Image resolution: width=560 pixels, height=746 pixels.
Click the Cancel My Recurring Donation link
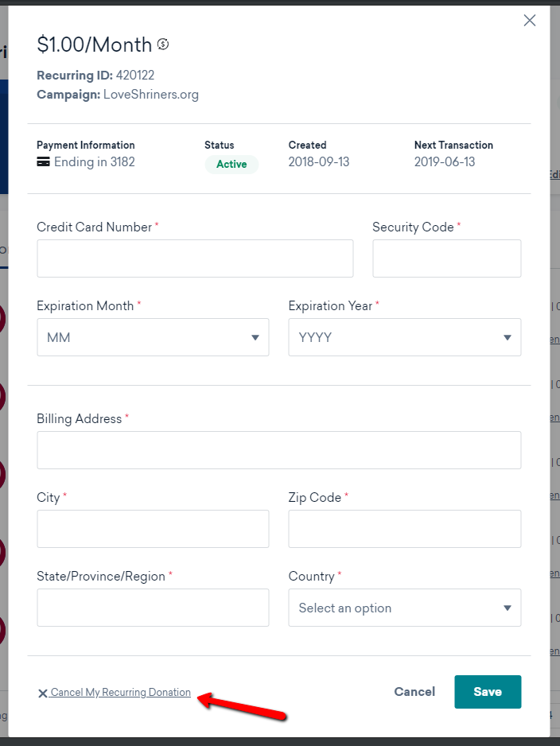point(120,692)
